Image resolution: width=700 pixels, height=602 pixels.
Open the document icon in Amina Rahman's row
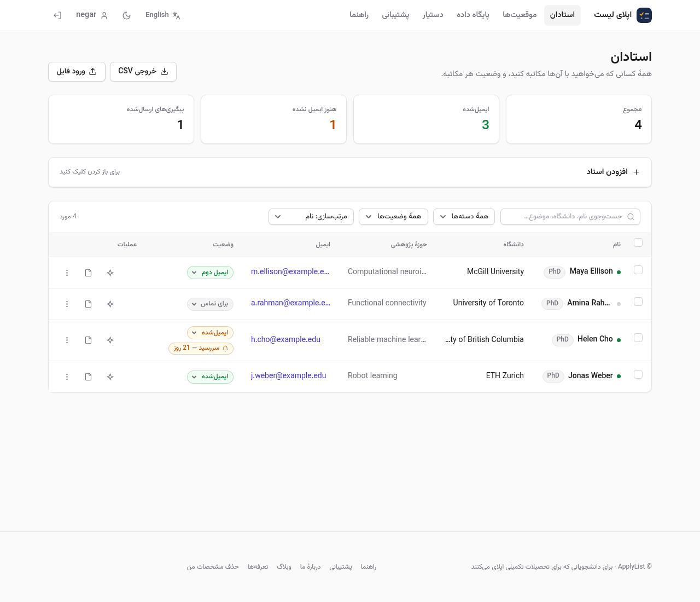(x=89, y=304)
